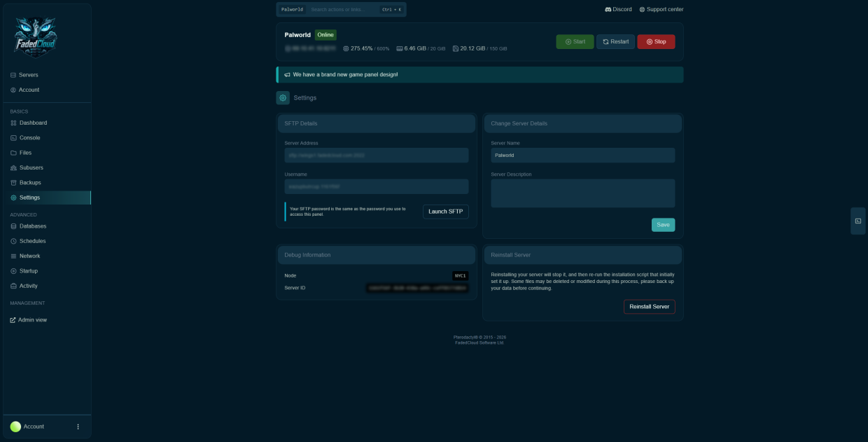Image resolution: width=868 pixels, height=442 pixels.
Task: Click the Support center lifebuoy icon
Action: (x=642, y=10)
